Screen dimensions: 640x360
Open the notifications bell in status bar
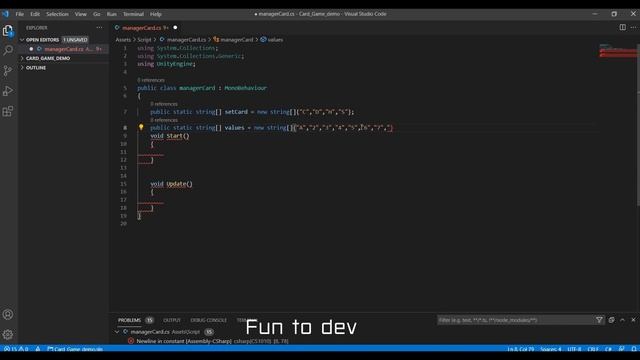click(633, 349)
